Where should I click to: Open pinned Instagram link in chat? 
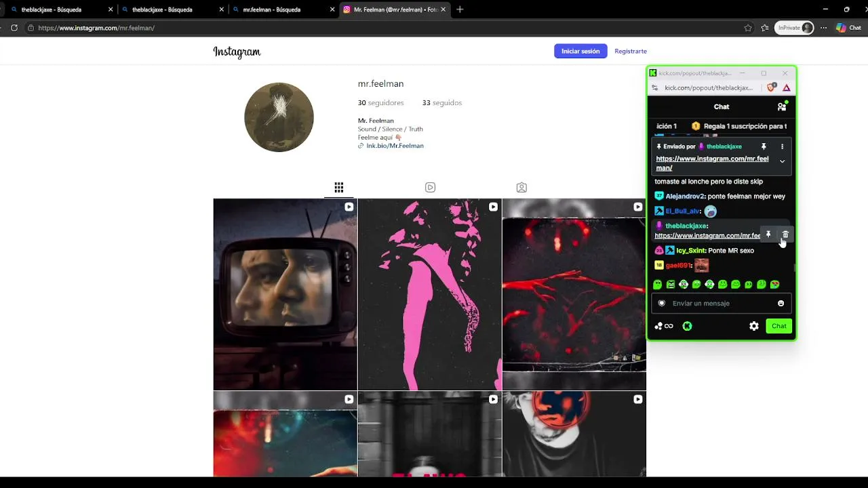(712, 163)
